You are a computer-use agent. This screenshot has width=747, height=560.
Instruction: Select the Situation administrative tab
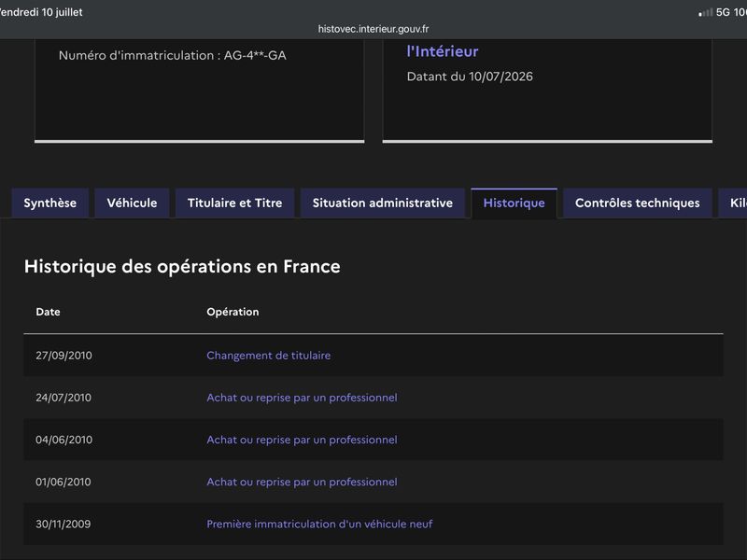click(383, 203)
